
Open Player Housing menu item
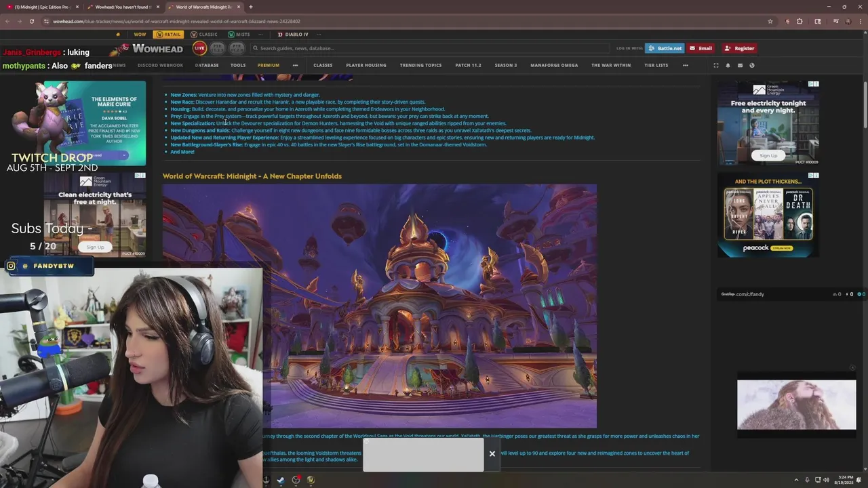(x=366, y=65)
